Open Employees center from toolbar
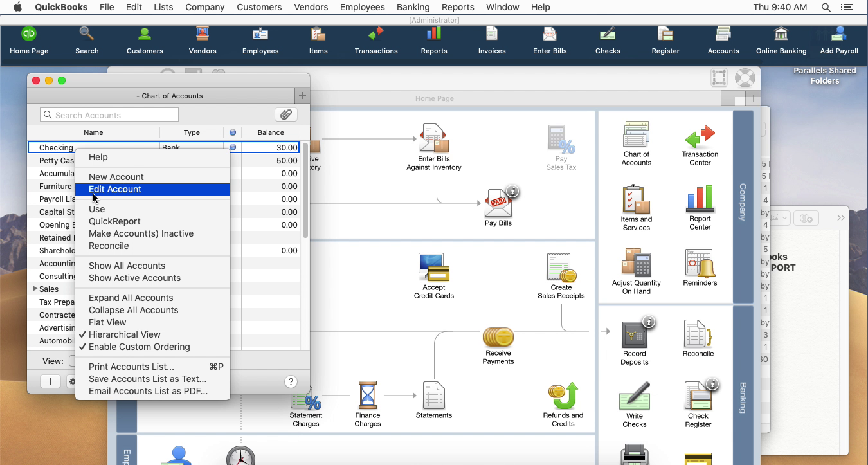Screen dimensions: 868x465 [260, 41]
